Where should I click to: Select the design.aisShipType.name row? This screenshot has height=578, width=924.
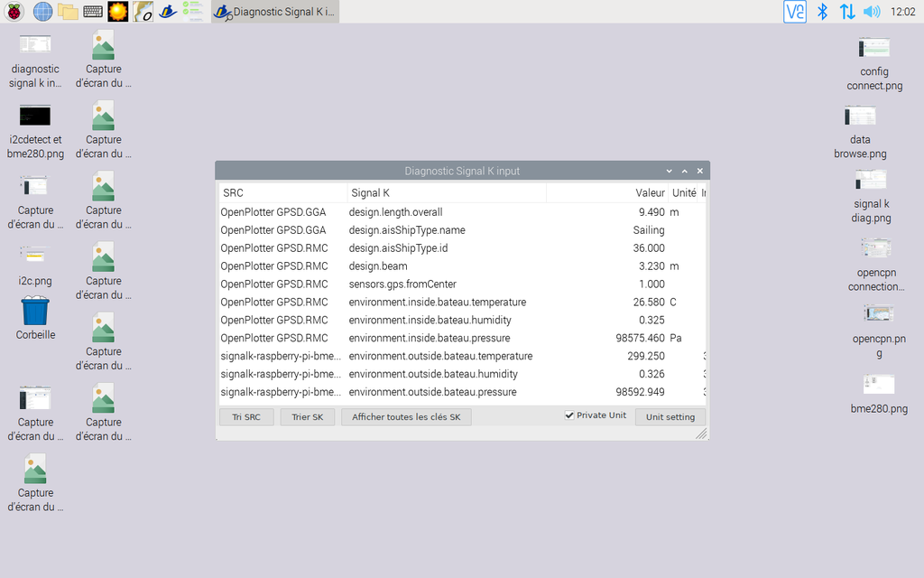click(462, 230)
